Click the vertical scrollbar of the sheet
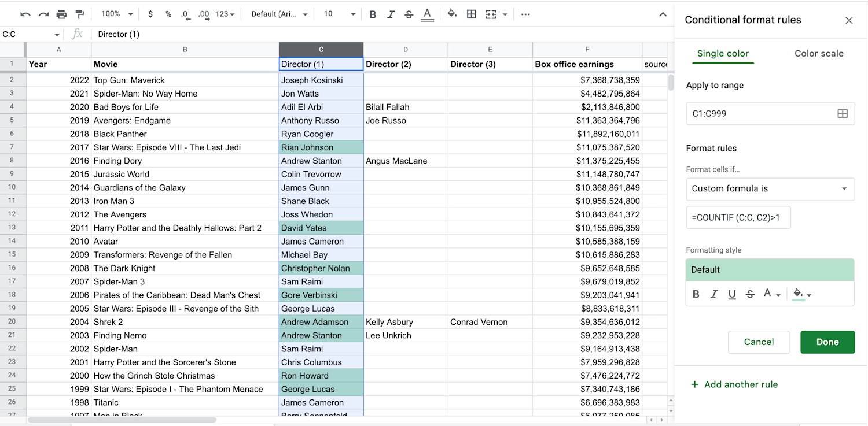 click(671, 83)
